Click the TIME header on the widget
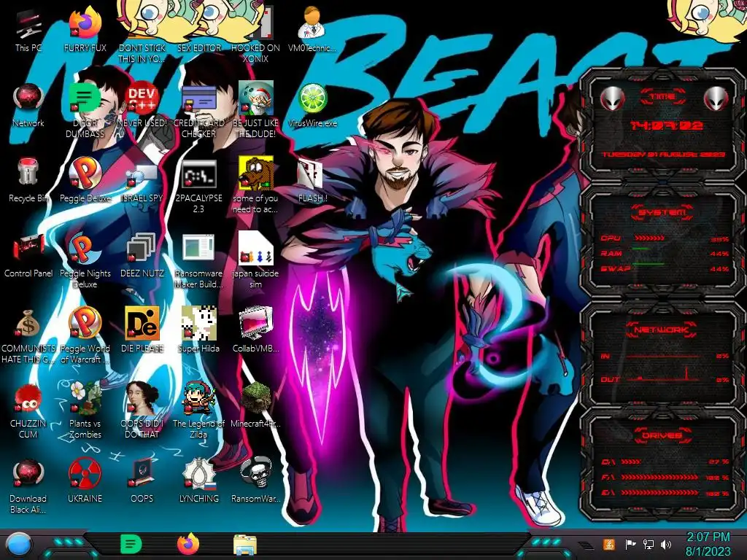This screenshot has width=747, height=560. (662, 97)
